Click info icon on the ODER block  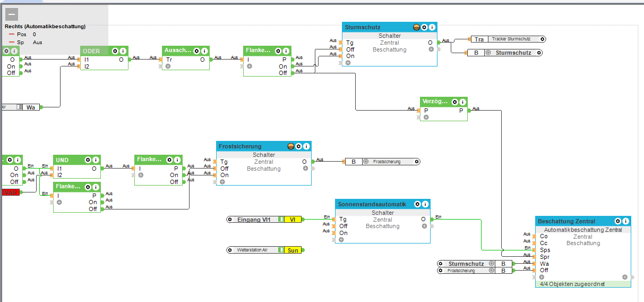coord(123,51)
